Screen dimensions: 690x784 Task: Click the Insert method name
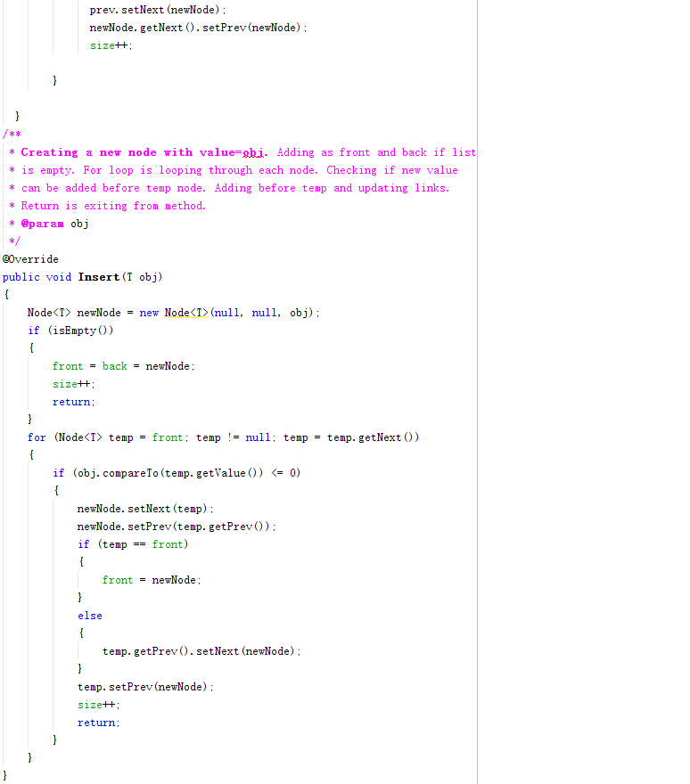[99, 277]
